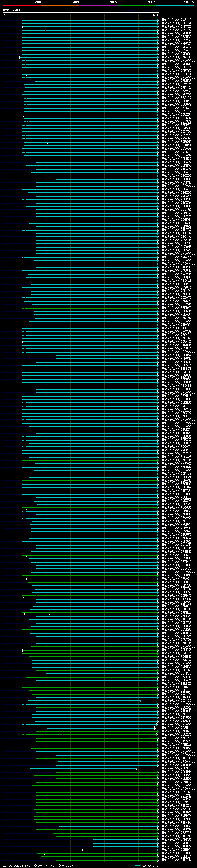Select the UniRef100_B4J7H2 label
The image size is (197, 868).
click(177, 233)
